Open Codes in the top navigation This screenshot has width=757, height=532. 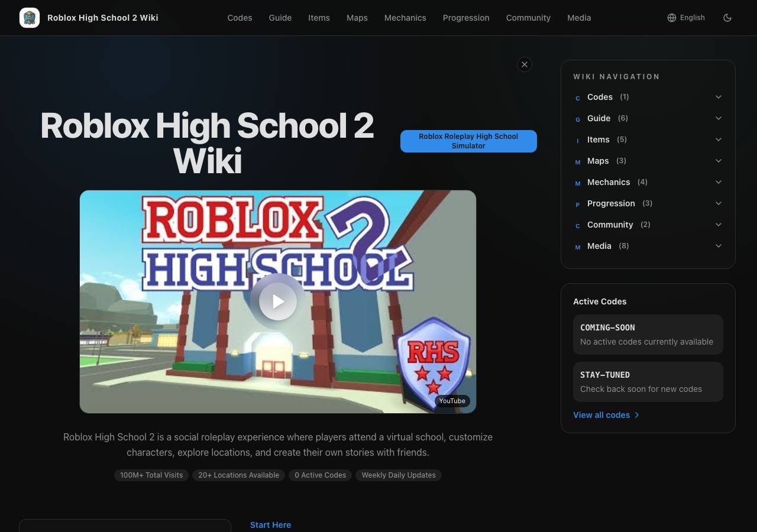click(240, 18)
